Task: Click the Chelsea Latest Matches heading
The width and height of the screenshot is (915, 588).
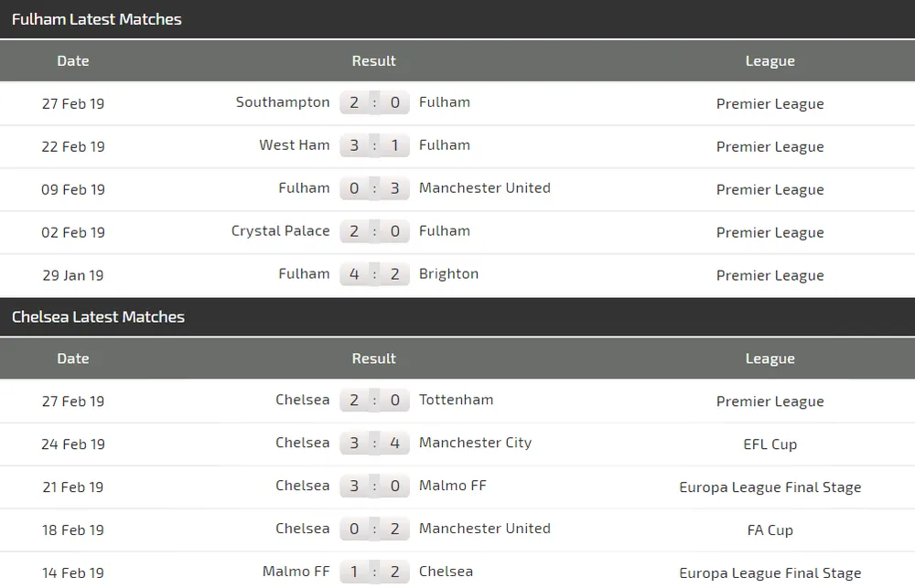Action: [98, 317]
